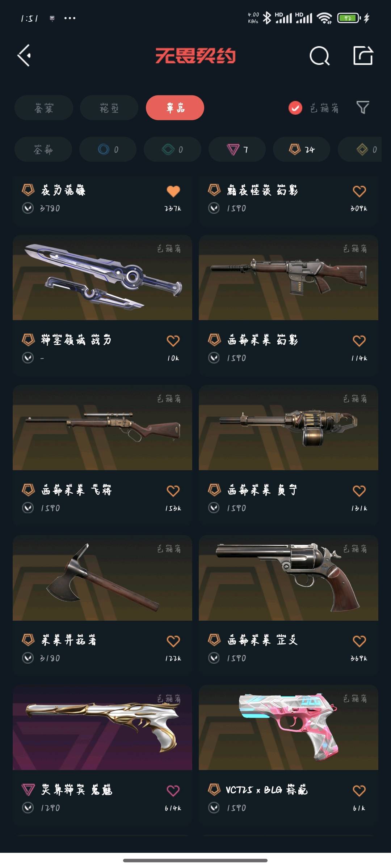Unfavorite the 夜刃诡镰 filled heart
Viewport: 391px width, 868px height.
click(x=173, y=191)
